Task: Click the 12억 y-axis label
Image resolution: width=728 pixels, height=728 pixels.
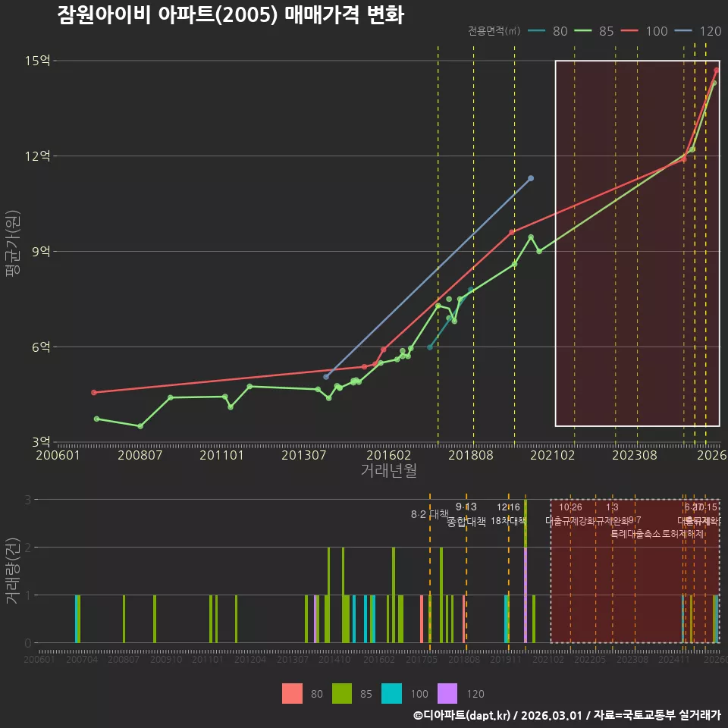Action: [38, 155]
